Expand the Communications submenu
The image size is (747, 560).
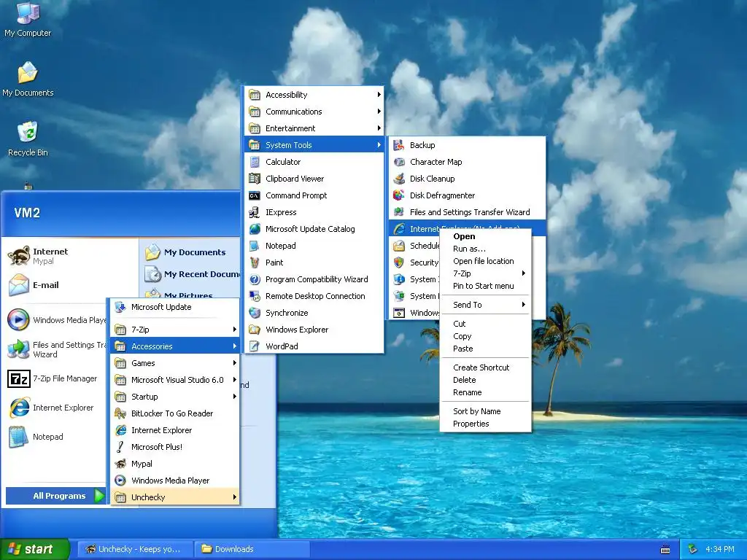click(x=314, y=112)
